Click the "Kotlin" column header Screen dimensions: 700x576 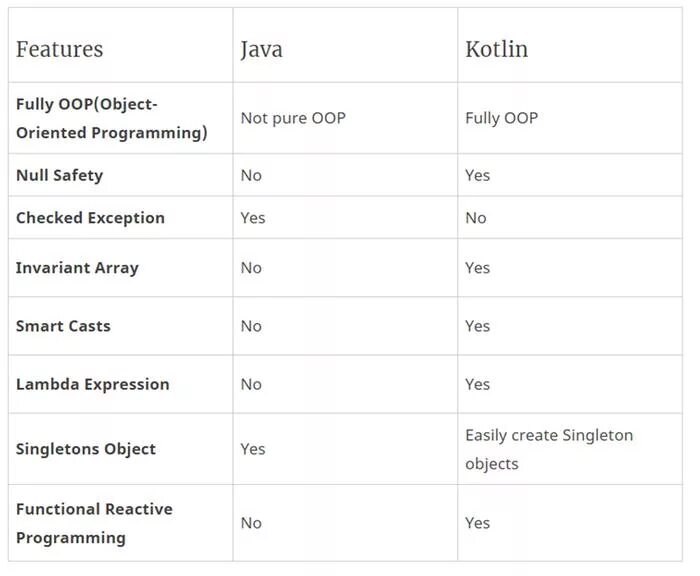tap(496, 49)
